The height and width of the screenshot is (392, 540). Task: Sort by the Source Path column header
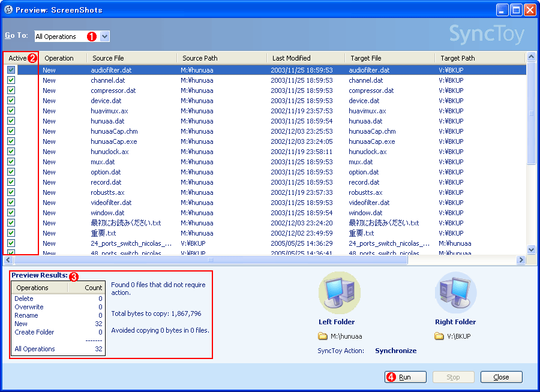coord(222,58)
